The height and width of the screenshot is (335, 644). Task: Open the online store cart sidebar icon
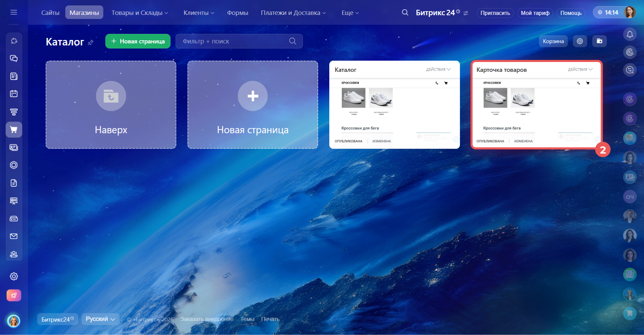click(14, 130)
